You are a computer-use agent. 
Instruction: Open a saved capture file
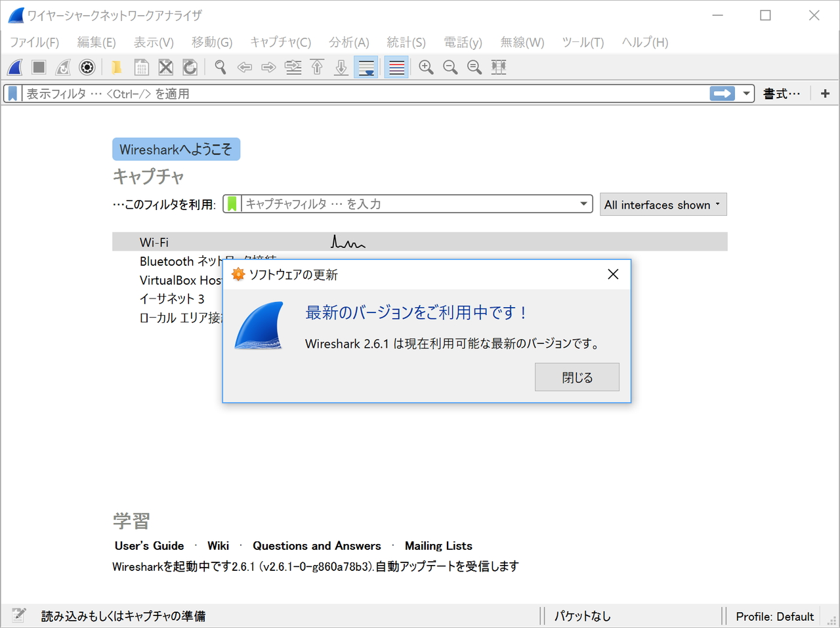coord(116,67)
